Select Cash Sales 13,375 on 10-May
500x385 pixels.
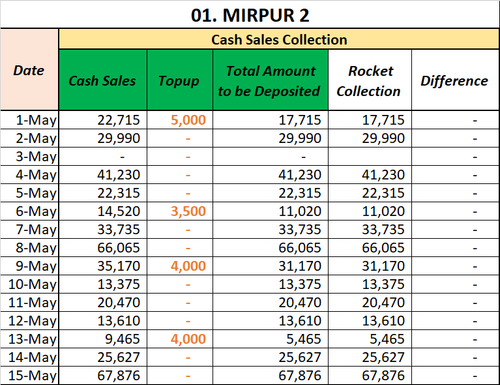pyautogui.click(x=103, y=284)
